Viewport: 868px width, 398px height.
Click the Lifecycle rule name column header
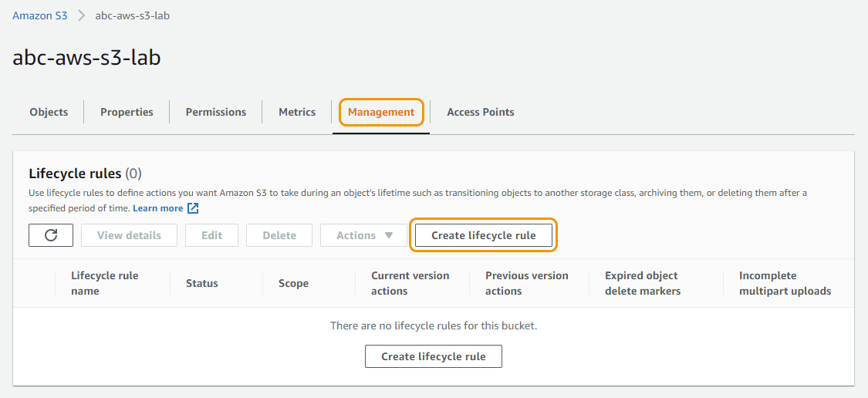coord(105,283)
